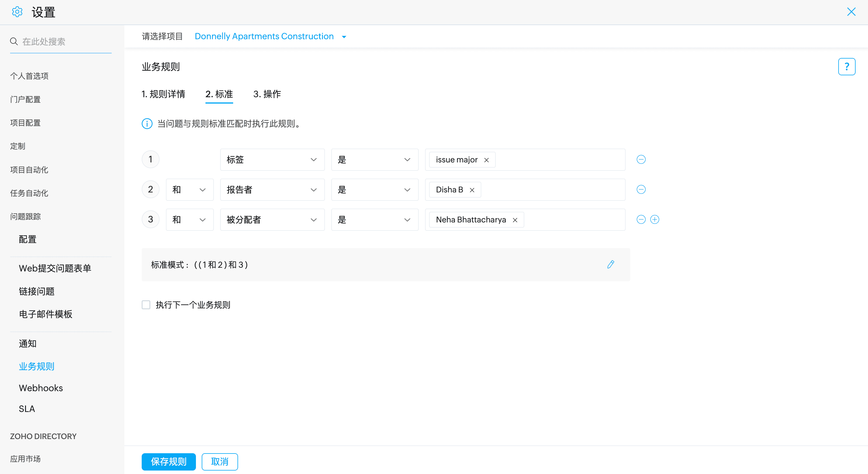Remove the 'Neha Bhattacharya' assignee chip

515,220
